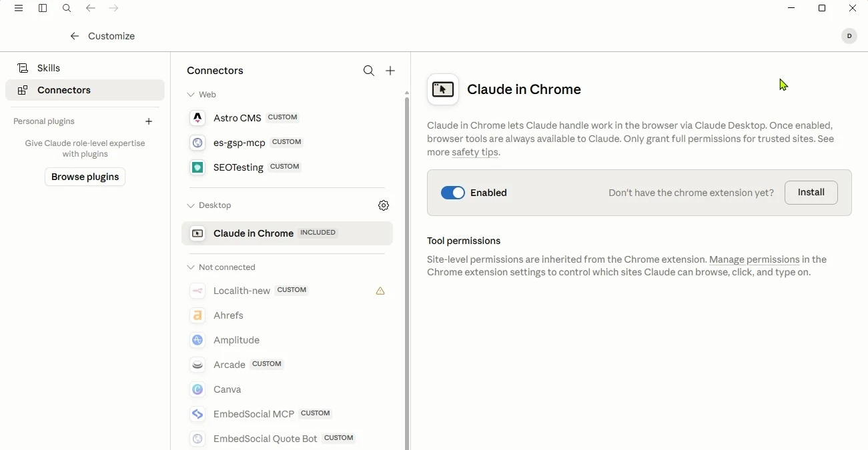Image resolution: width=868 pixels, height=450 pixels.
Task: Click the Browse plugins button
Action: (85, 177)
